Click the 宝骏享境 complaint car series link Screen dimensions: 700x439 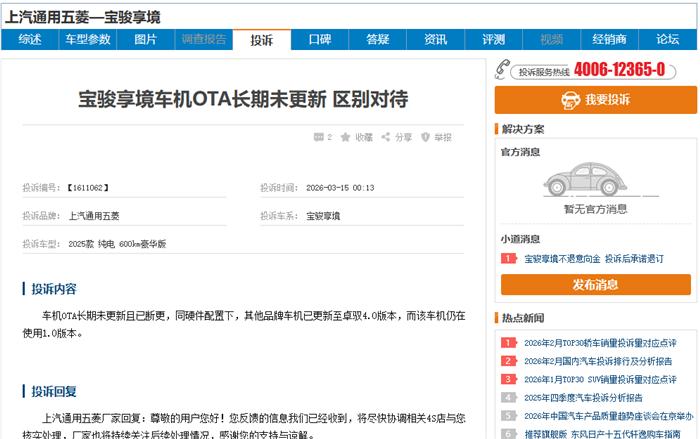tap(323, 215)
